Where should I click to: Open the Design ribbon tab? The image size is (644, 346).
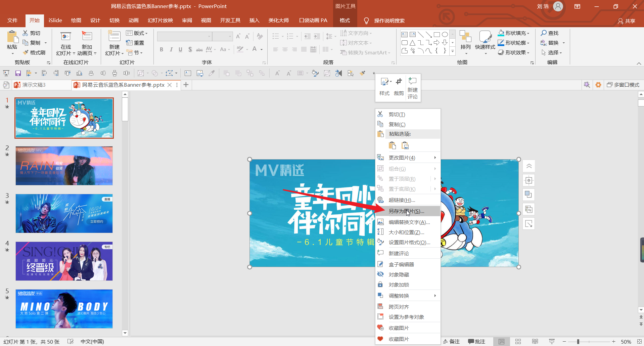coord(95,20)
